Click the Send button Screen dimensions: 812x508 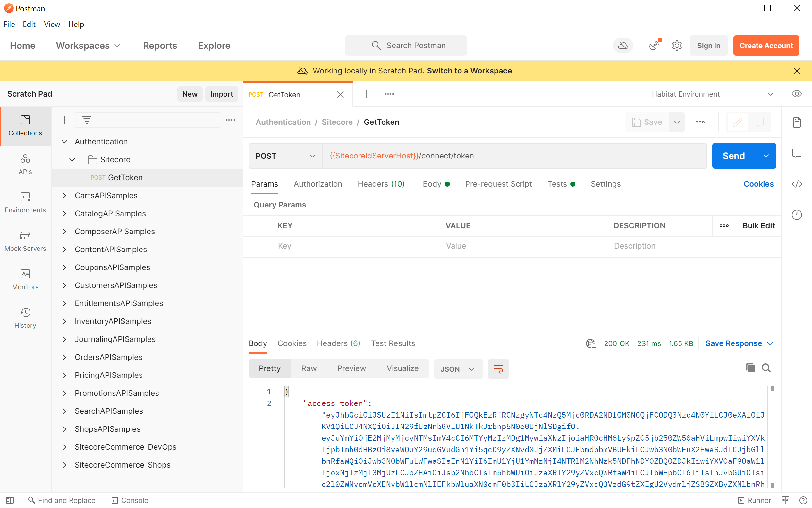click(734, 156)
